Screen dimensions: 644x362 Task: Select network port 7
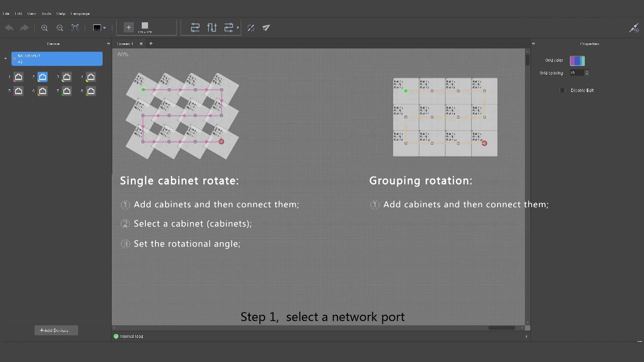(x=67, y=91)
